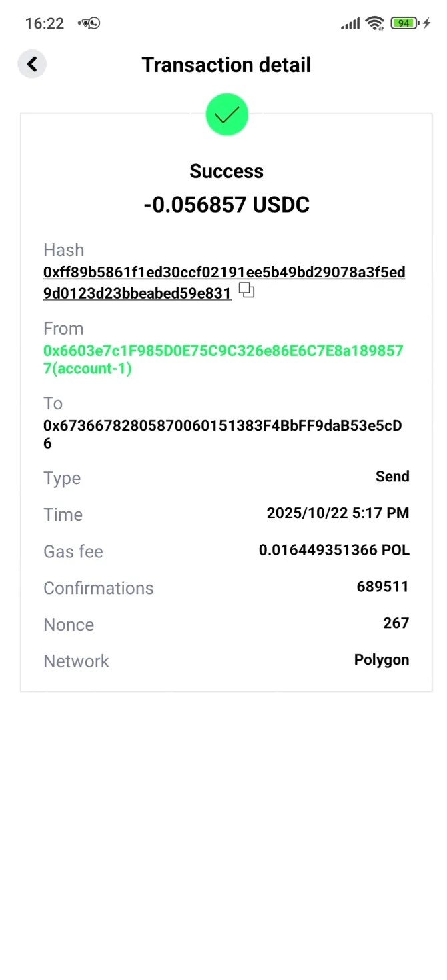447x980 pixels.
Task: Select the nonce value 267
Action: tap(396, 623)
